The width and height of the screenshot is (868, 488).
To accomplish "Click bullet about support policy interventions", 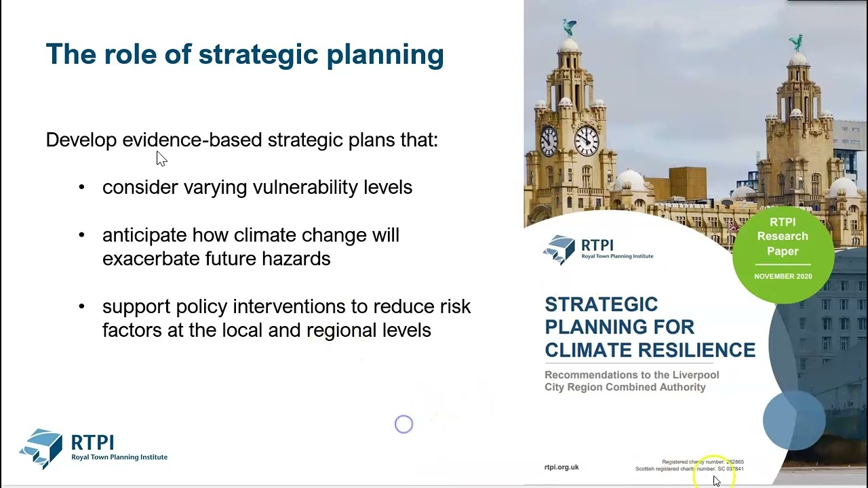I will point(286,318).
